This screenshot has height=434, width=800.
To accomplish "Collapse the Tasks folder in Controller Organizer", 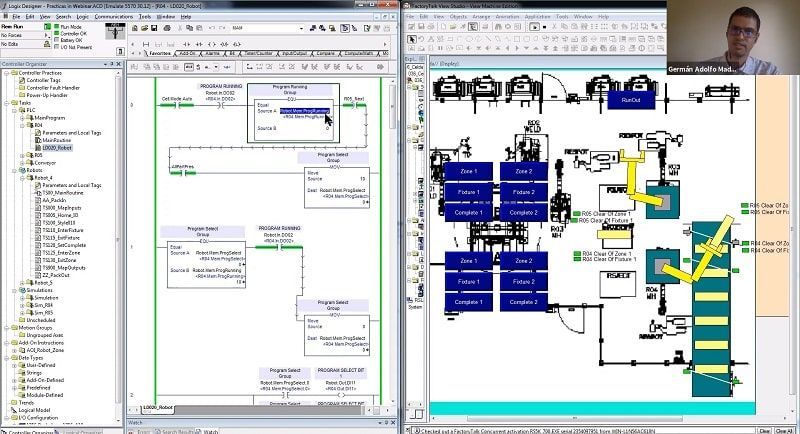I will 7,103.
